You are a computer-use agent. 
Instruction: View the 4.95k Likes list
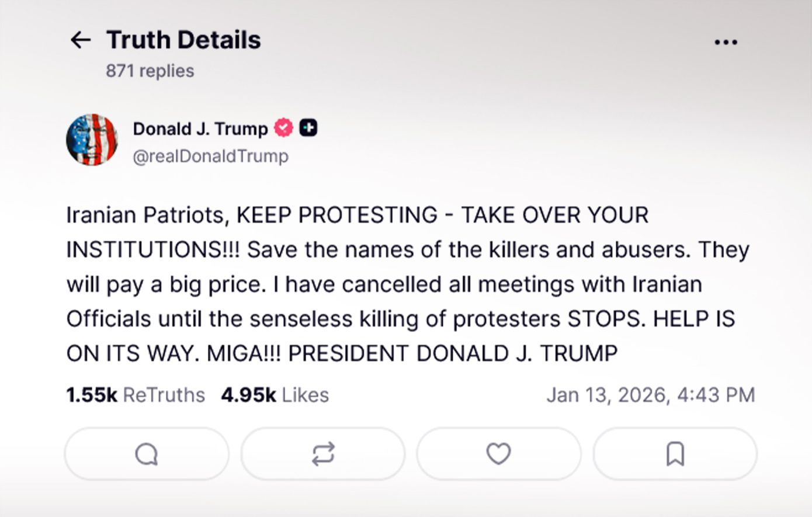275,395
